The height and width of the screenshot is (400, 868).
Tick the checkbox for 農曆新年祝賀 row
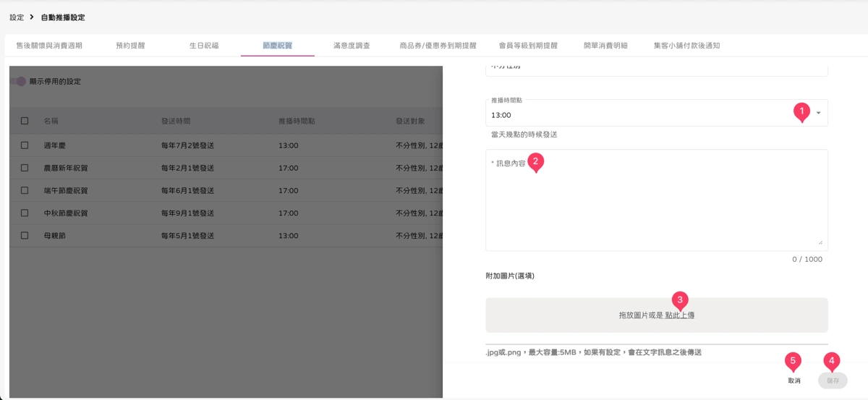pos(25,168)
